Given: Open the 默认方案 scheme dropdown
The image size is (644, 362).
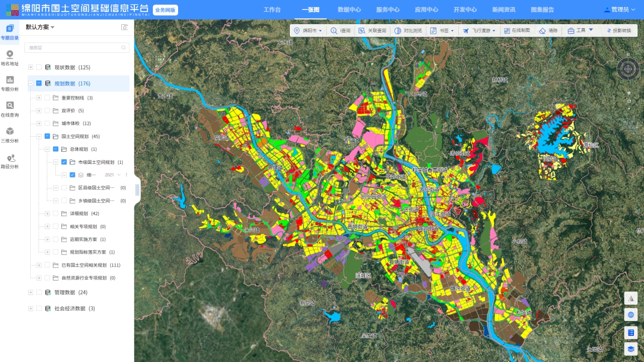Looking at the screenshot, I should point(40,27).
